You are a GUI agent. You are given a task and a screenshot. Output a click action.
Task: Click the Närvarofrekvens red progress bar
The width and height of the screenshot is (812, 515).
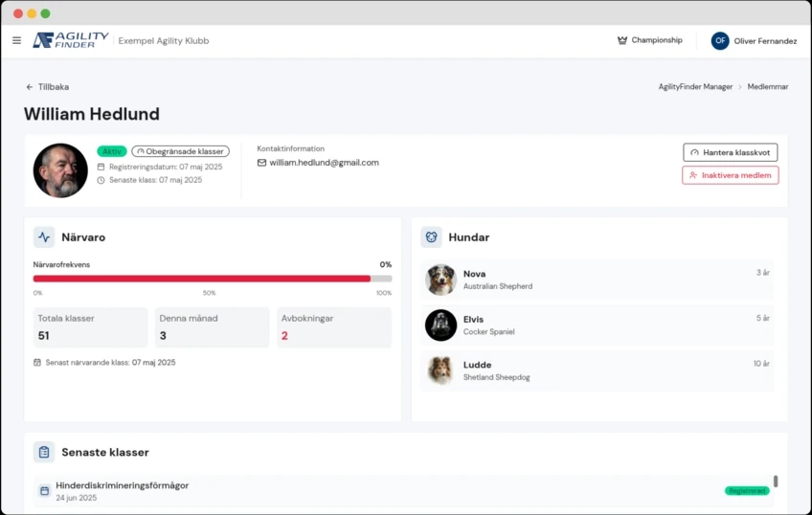click(202, 279)
